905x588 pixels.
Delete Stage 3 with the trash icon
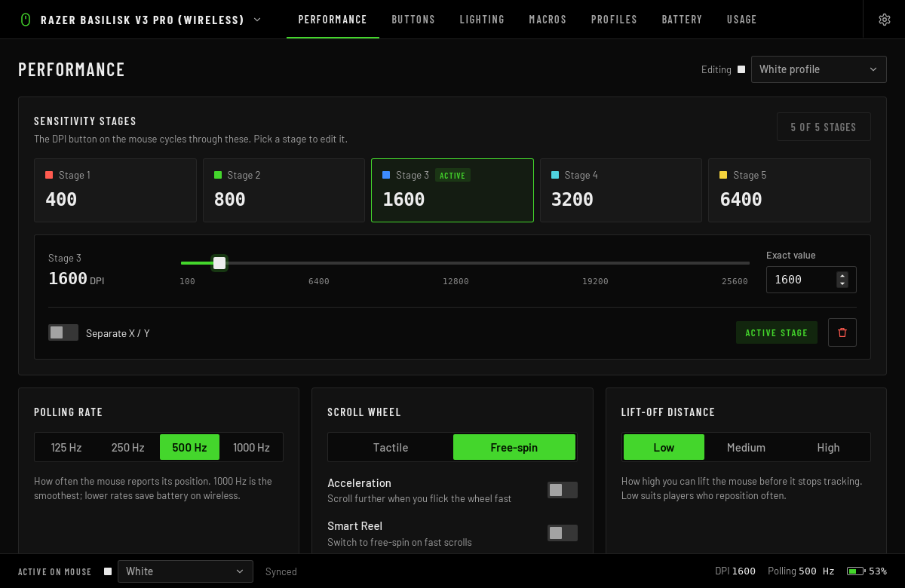click(842, 332)
